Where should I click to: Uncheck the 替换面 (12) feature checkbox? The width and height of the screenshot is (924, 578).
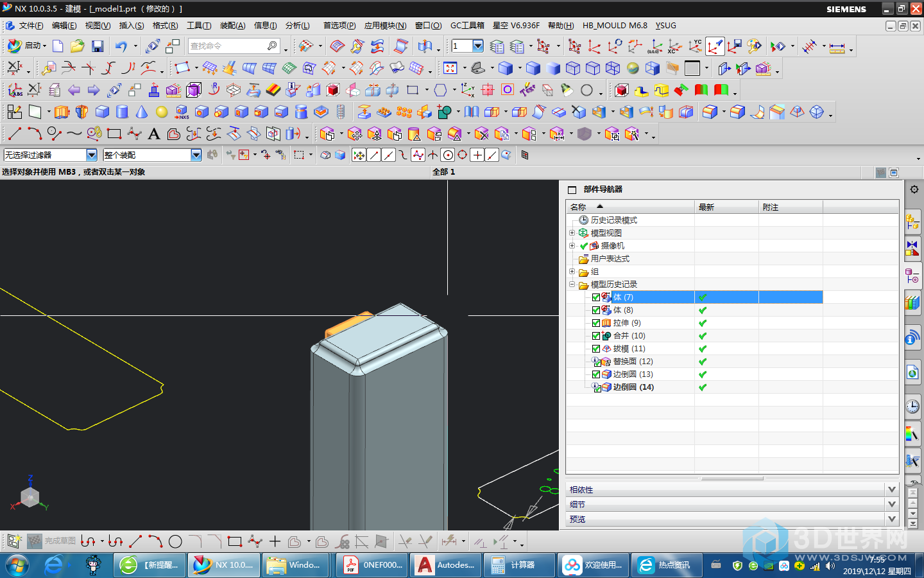point(596,362)
